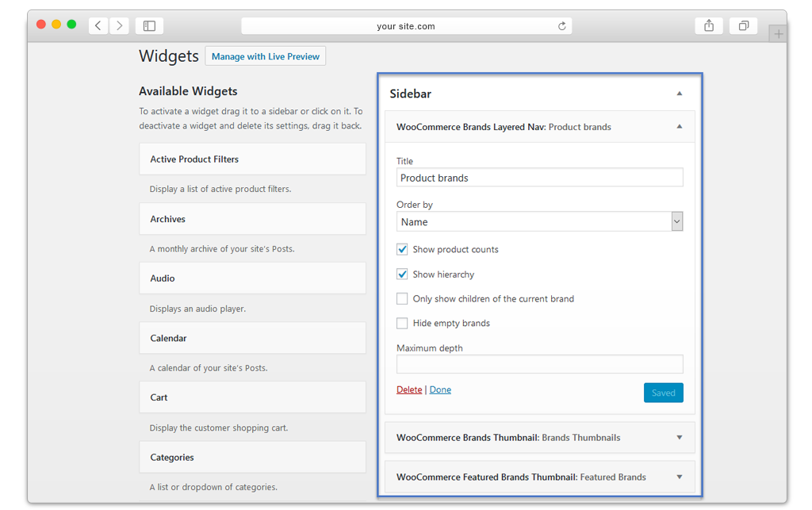Click text 'Display a list of active product filters.'
The height and width of the screenshot is (510, 812).
click(220, 189)
